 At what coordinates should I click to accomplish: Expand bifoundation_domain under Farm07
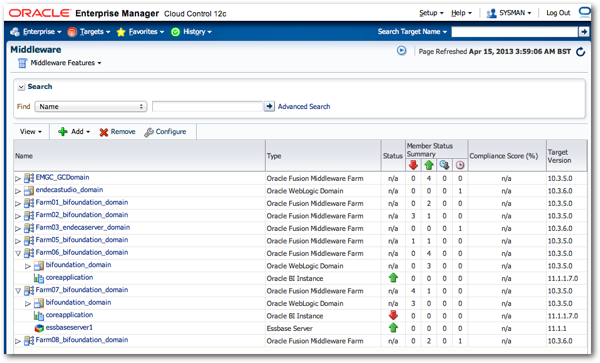pyautogui.click(x=28, y=304)
